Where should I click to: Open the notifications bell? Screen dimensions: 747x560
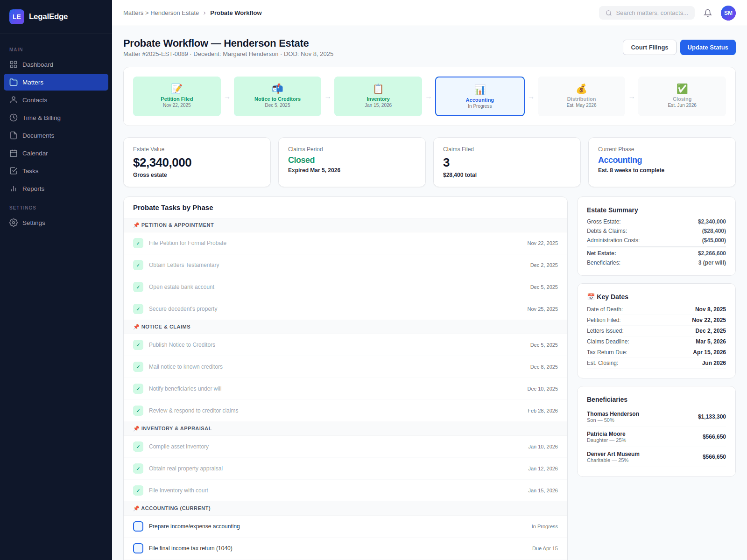pos(708,13)
